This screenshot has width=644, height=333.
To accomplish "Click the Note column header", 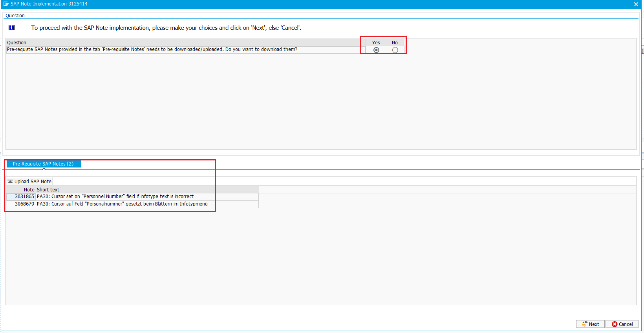I will (x=29, y=190).
